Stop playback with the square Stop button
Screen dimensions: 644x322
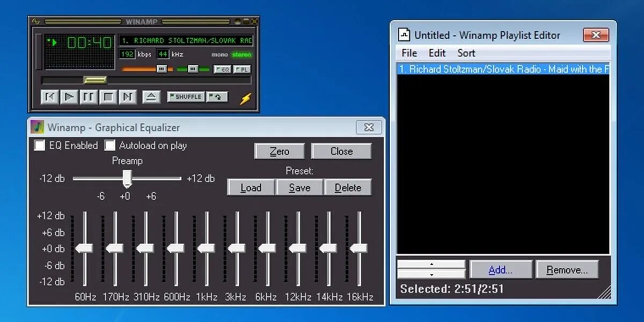click(108, 97)
